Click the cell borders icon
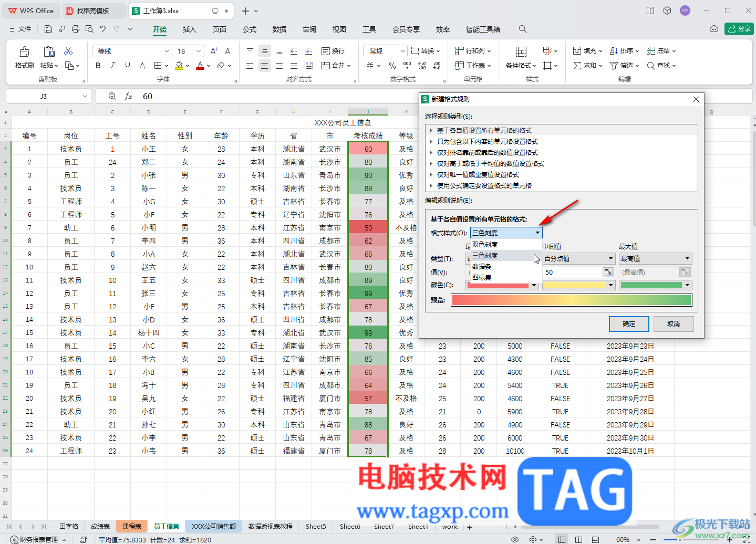The image size is (756, 544). pyautogui.click(x=158, y=66)
